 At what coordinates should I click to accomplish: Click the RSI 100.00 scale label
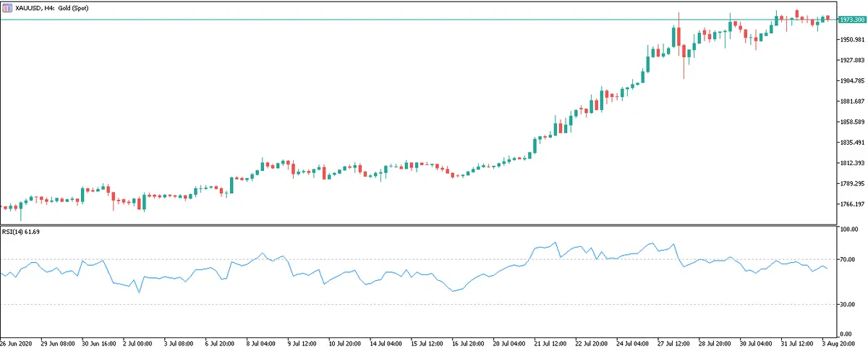pyautogui.click(x=848, y=230)
